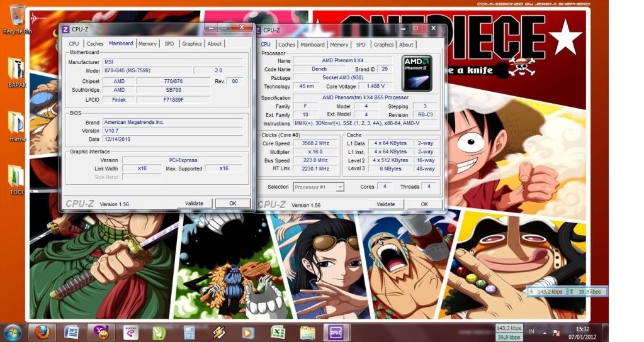Click the Multiplier x 16.0 value
This screenshot has height=342, width=644.
tap(315, 152)
